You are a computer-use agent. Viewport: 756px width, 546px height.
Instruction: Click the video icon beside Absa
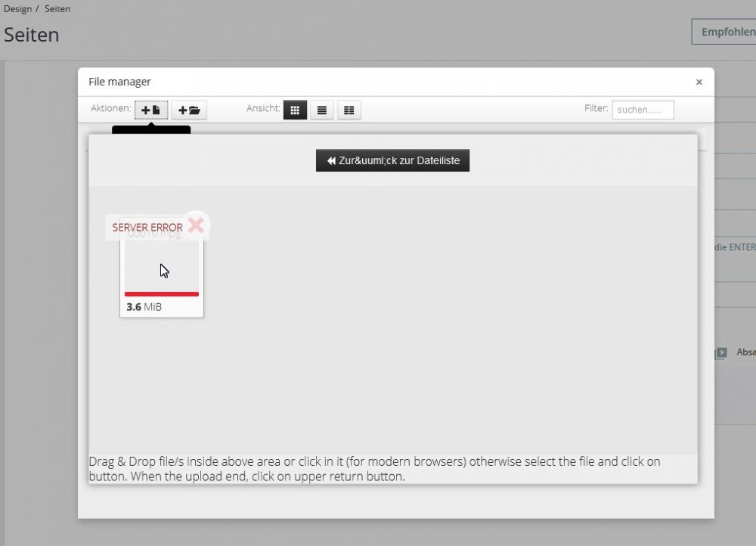point(721,352)
